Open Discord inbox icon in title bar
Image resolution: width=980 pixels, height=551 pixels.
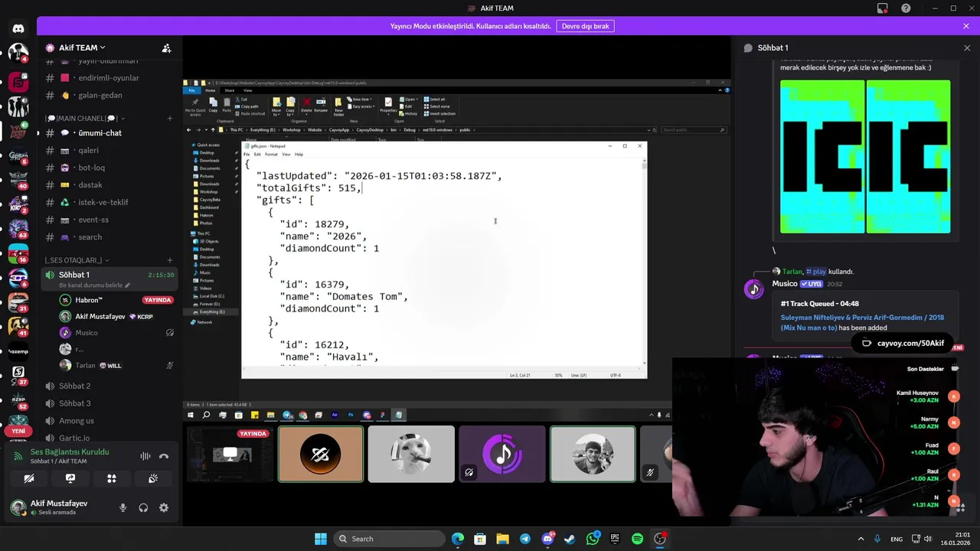pos(883,8)
